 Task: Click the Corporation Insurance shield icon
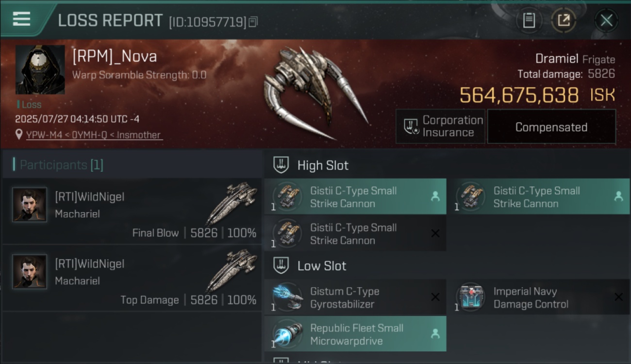(412, 127)
